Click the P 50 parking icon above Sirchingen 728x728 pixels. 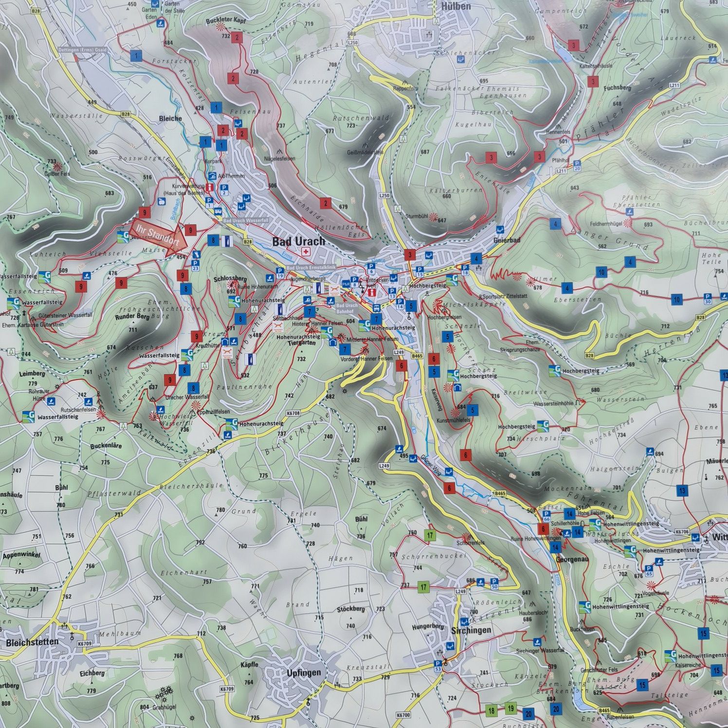494,584
